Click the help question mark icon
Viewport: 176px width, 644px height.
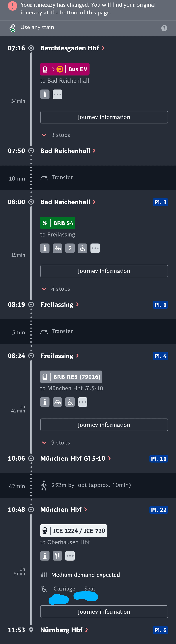point(164,28)
